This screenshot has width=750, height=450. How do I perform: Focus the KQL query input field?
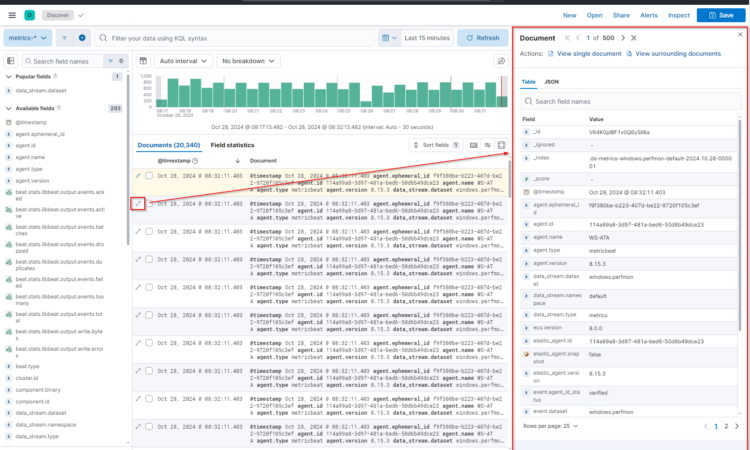point(234,38)
